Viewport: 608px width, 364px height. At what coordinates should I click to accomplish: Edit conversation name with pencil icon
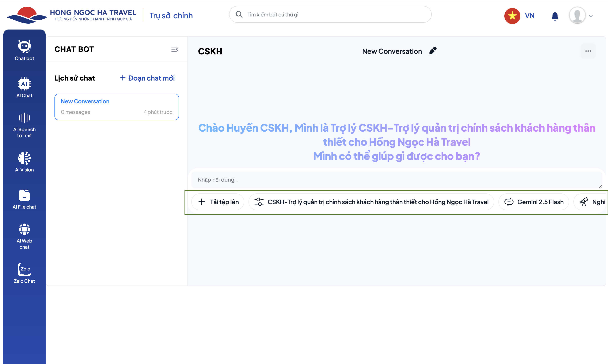[433, 51]
